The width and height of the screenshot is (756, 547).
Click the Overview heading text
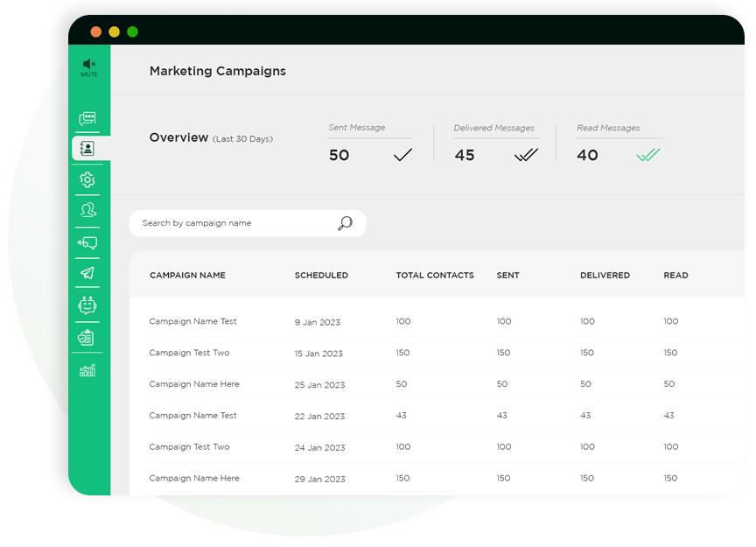tap(178, 137)
